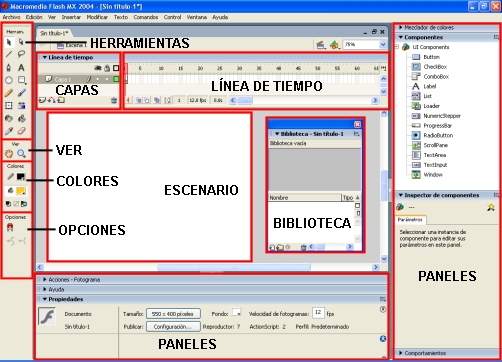Click the delete layer trash icon

click(x=114, y=100)
